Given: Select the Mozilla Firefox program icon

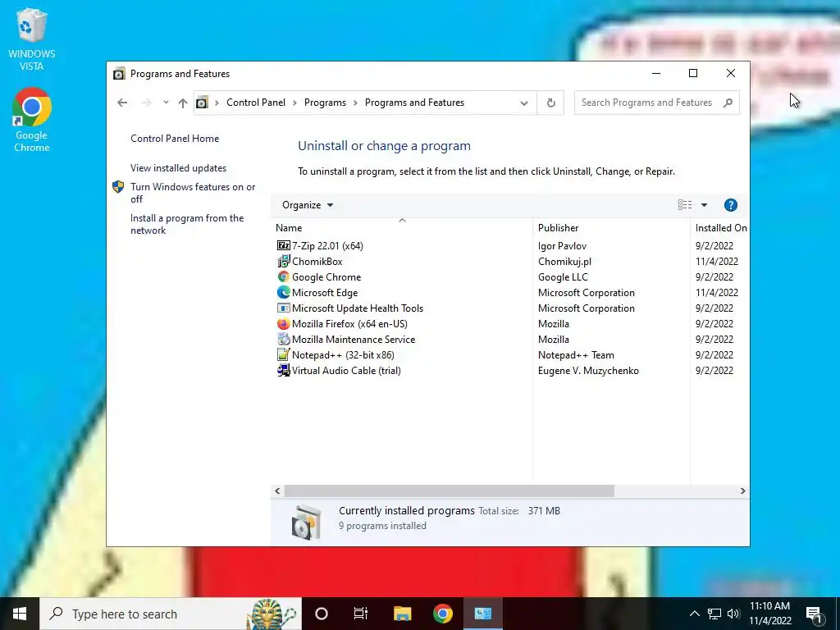Looking at the screenshot, I should (x=283, y=323).
